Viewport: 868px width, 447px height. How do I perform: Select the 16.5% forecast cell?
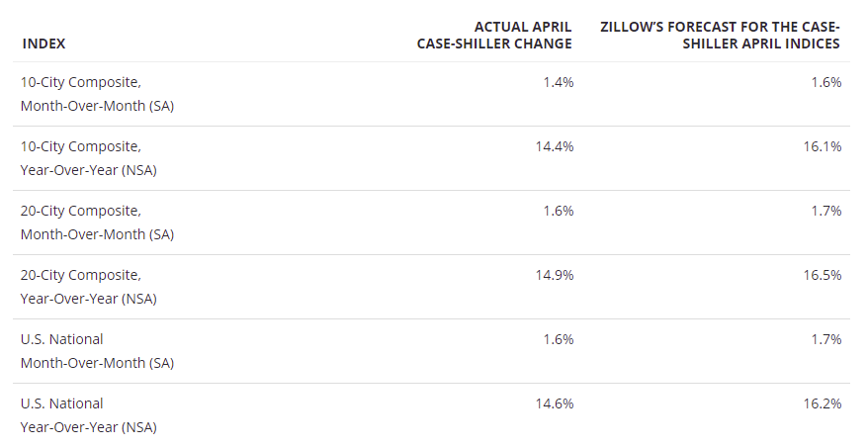click(823, 275)
